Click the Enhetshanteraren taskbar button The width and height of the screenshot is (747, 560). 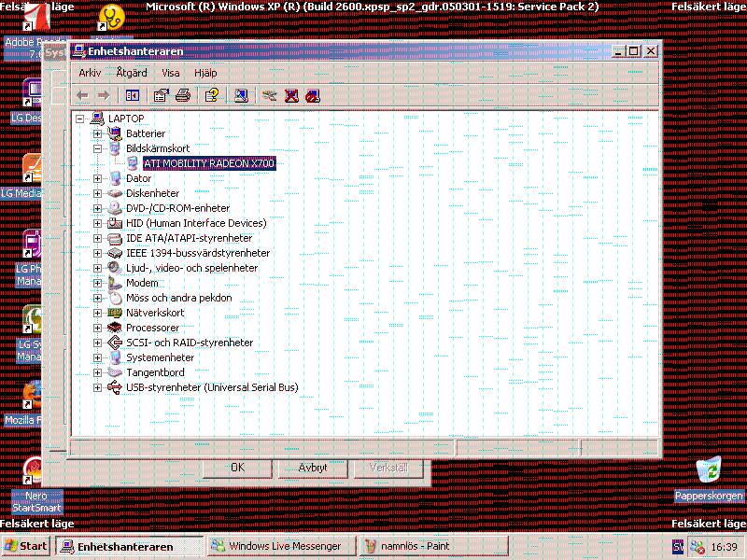pos(129,546)
